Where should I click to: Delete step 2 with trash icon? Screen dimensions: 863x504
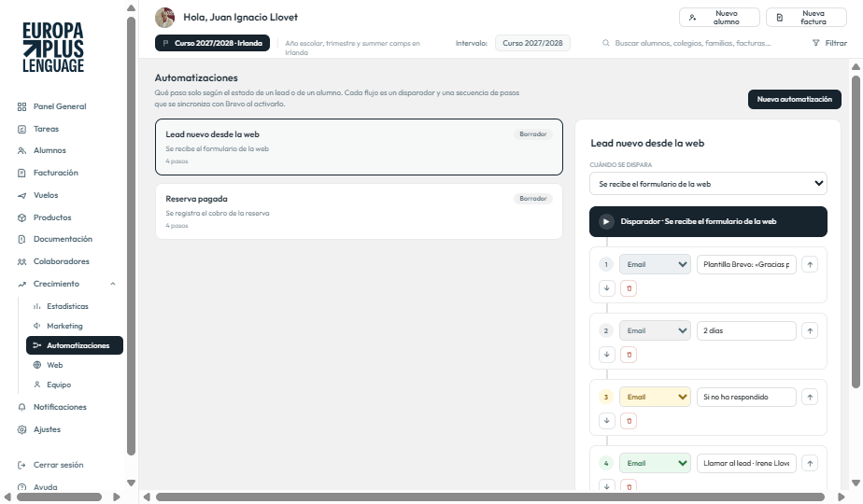pyautogui.click(x=629, y=355)
